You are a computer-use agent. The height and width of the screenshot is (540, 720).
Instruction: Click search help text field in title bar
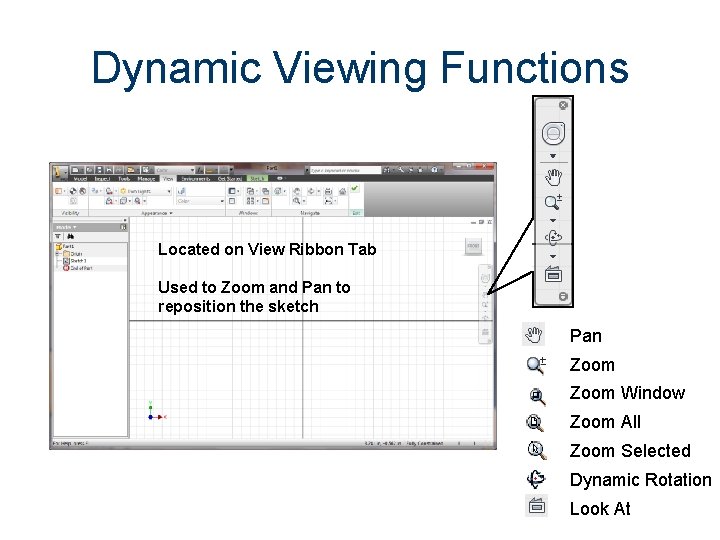(x=345, y=170)
